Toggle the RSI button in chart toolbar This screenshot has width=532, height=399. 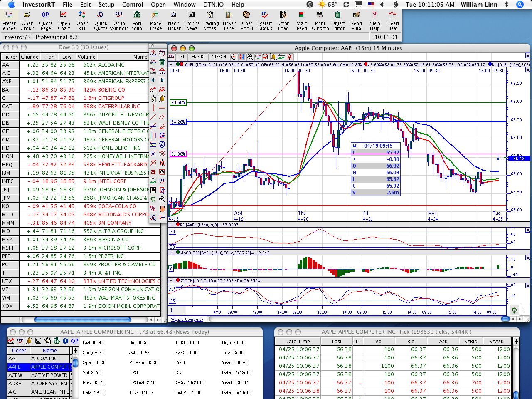pyautogui.click(x=181, y=57)
